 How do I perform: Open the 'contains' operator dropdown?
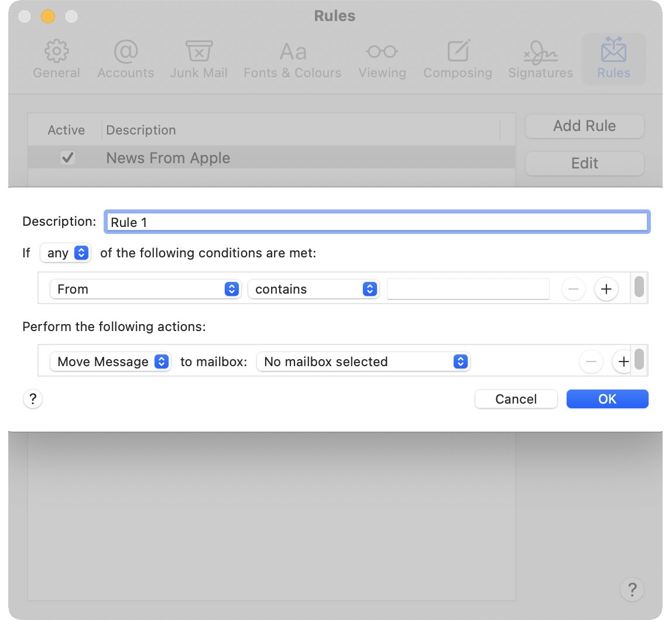(x=313, y=289)
